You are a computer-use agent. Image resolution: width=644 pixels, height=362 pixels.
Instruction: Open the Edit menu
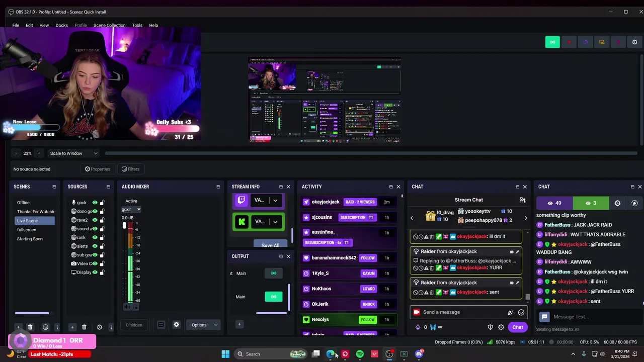tap(29, 25)
